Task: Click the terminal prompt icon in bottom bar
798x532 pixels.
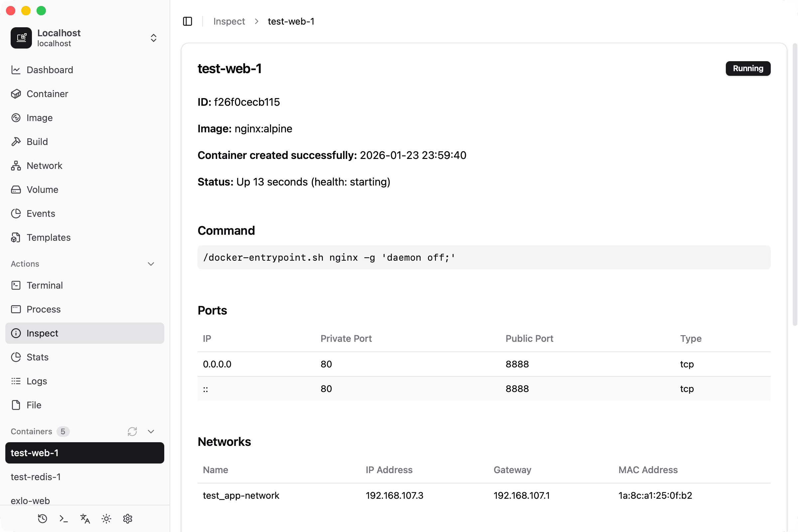Action: [x=64, y=518]
